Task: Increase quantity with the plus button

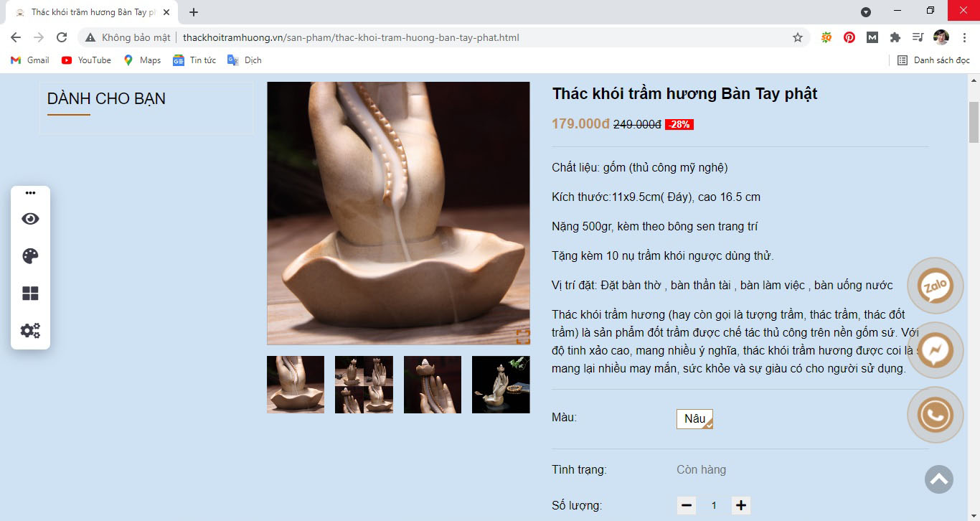Action: tap(741, 505)
